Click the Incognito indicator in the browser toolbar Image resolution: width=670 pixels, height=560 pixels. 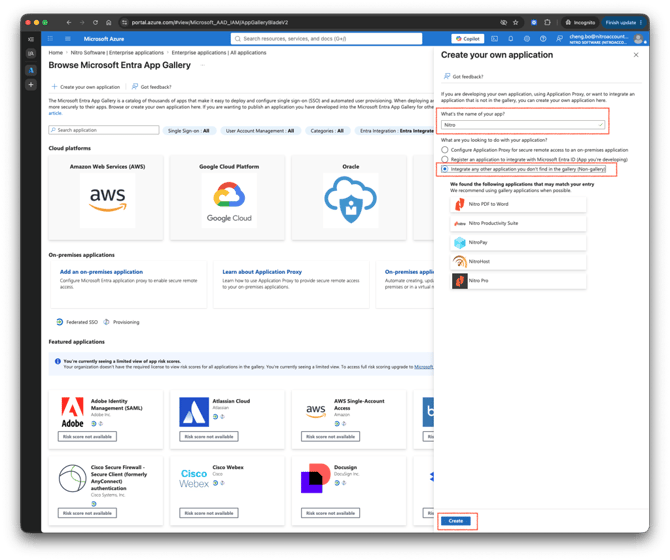tap(580, 22)
